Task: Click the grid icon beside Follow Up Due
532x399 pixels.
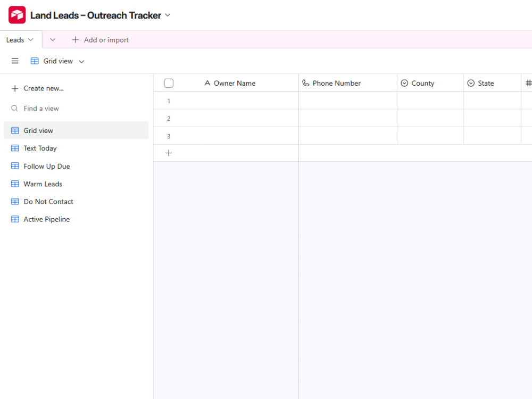Action: click(x=15, y=165)
